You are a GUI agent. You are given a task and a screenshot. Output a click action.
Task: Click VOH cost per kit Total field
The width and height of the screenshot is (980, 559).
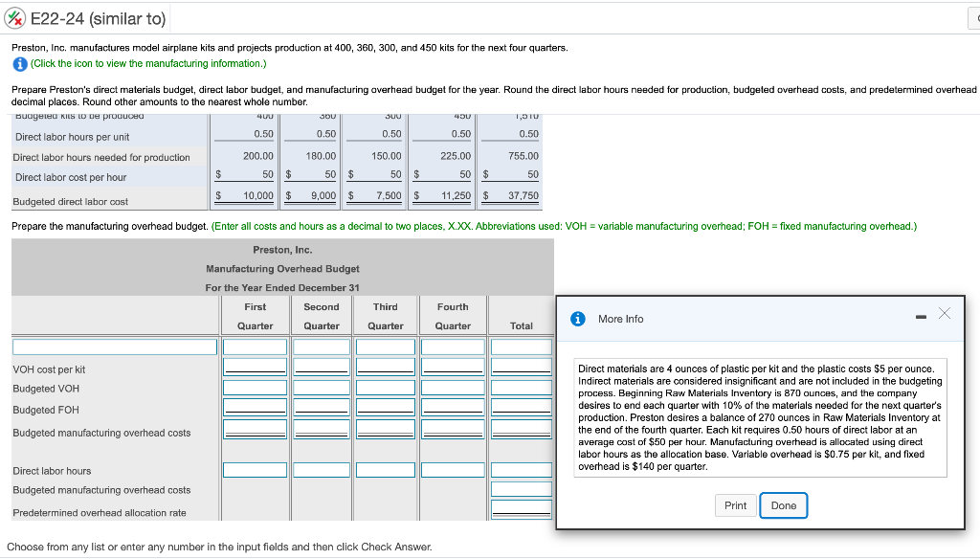[x=522, y=367]
